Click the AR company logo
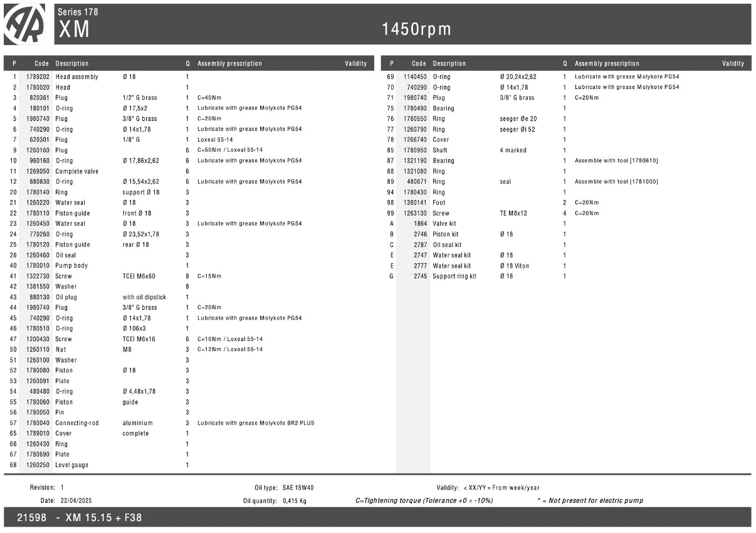The width and height of the screenshot is (756, 533). 24,24
